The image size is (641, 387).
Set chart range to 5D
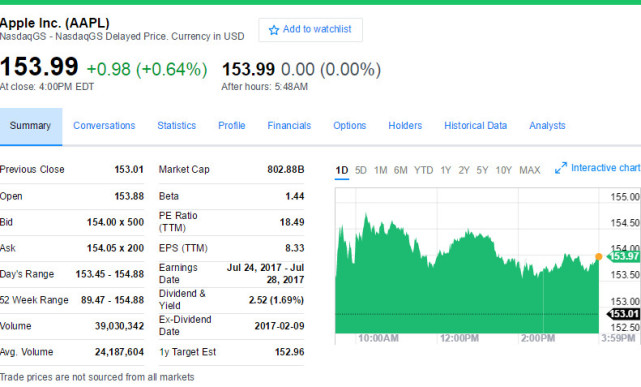[x=361, y=170]
